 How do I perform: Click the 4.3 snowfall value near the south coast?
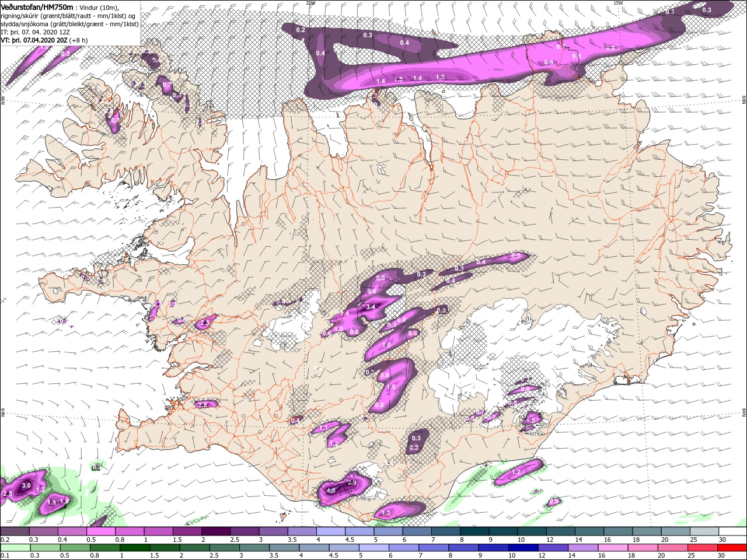tap(331, 491)
